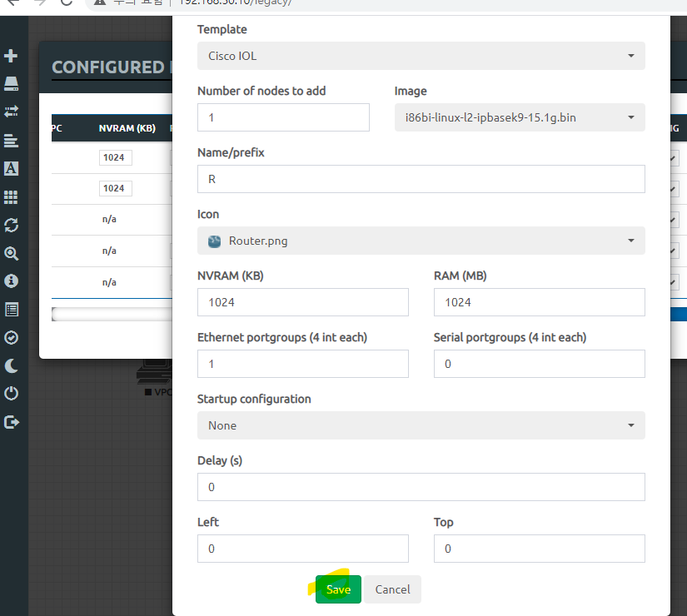687x616 pixels.
Task: Click the Number of nodes to add field
Action: coord(283,117)
